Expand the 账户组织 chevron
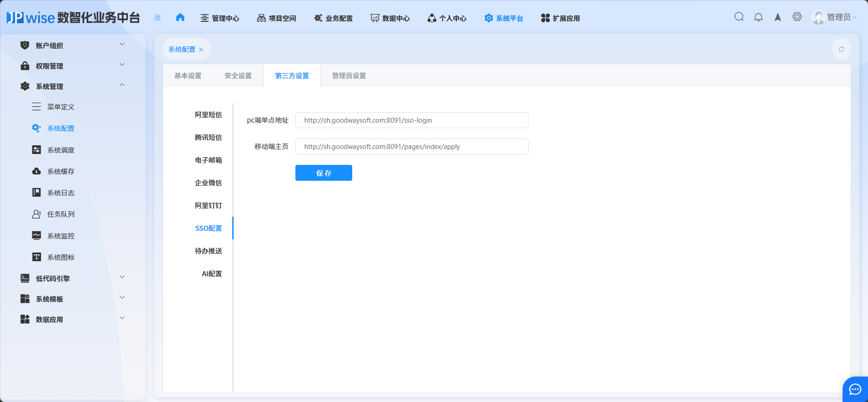The height and width of the screenshot is (402, 868). click(122, 44)
